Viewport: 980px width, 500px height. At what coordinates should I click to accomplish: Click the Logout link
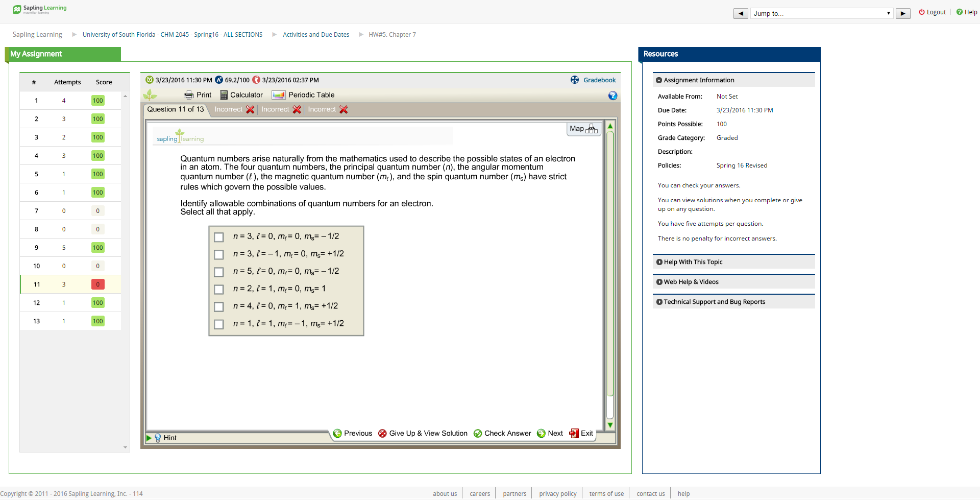coord(933,12)
